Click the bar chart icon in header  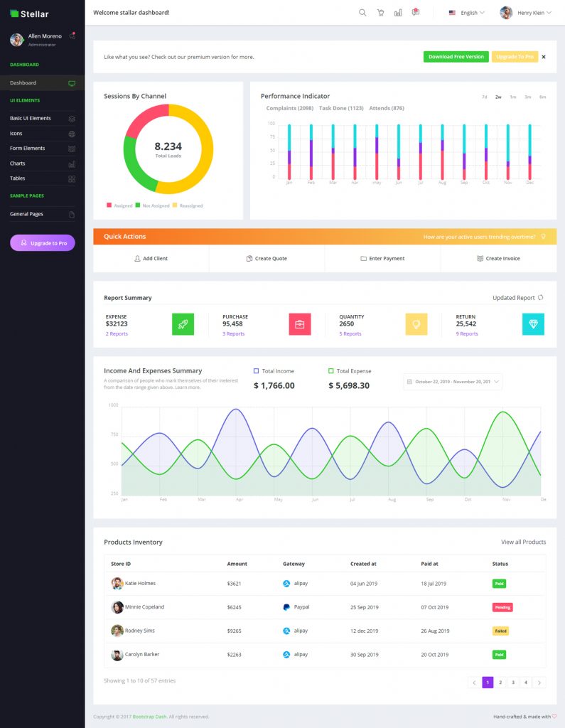tap(398, 13)
